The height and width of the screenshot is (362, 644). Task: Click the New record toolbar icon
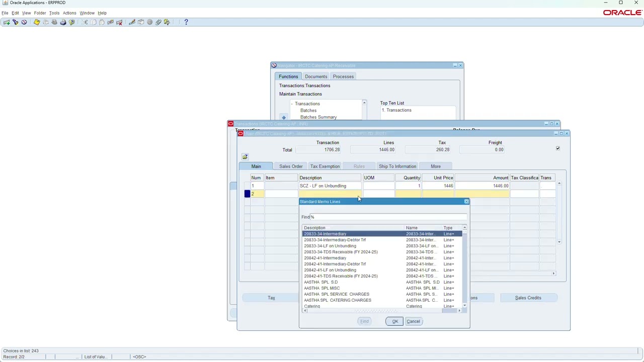6,22
